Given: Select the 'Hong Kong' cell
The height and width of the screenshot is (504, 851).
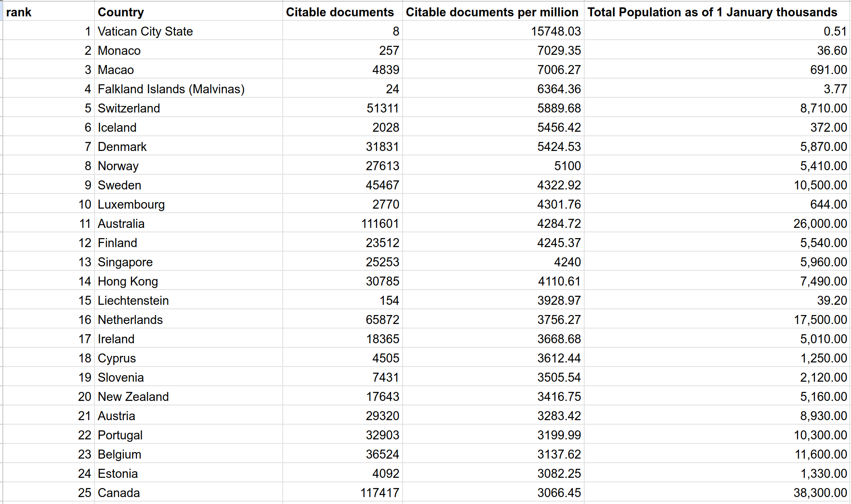Looking at the screenshot, I should tap(188, 281).
